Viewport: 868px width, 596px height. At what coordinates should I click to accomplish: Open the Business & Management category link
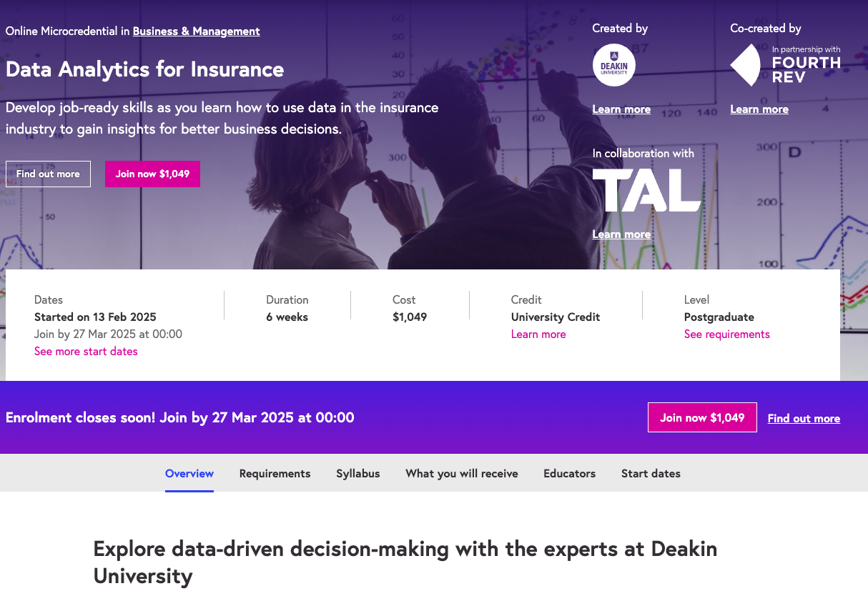(196, 31)
